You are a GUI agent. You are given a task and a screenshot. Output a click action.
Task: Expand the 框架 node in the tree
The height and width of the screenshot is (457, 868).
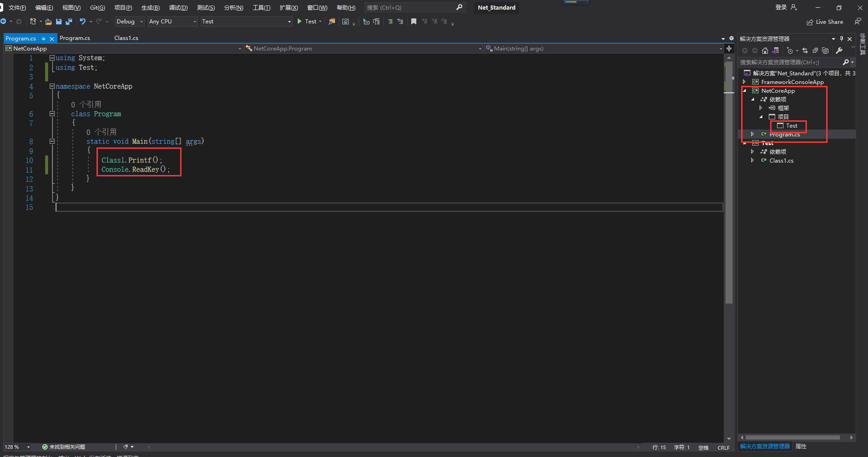(761, 108)
